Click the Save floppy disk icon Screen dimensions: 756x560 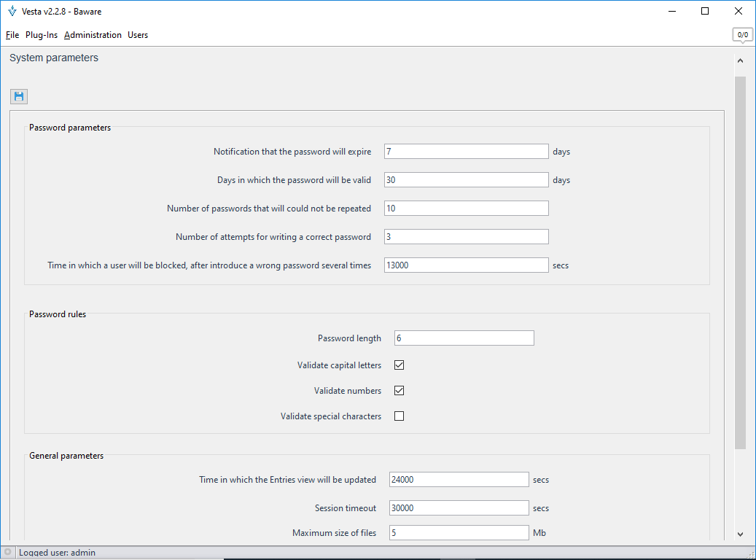[19, 96]
